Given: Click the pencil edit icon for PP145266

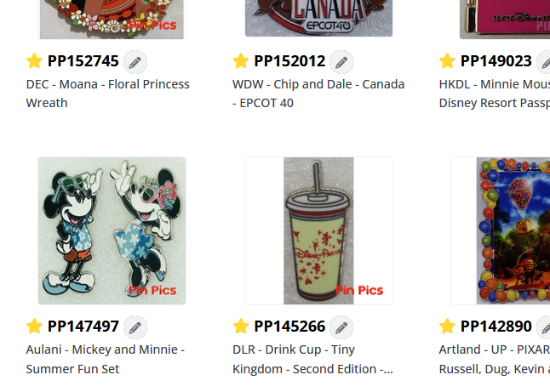Looking at the screenshot, I should (341, 327).
